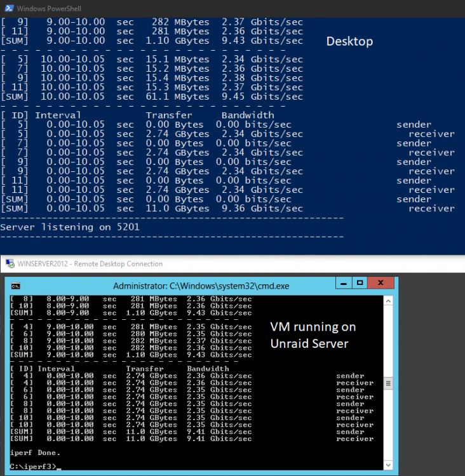Viewport: 465px width, 476px height.
Task: Maximize the Administrator cmd.exe window
Action: (360, 283)
